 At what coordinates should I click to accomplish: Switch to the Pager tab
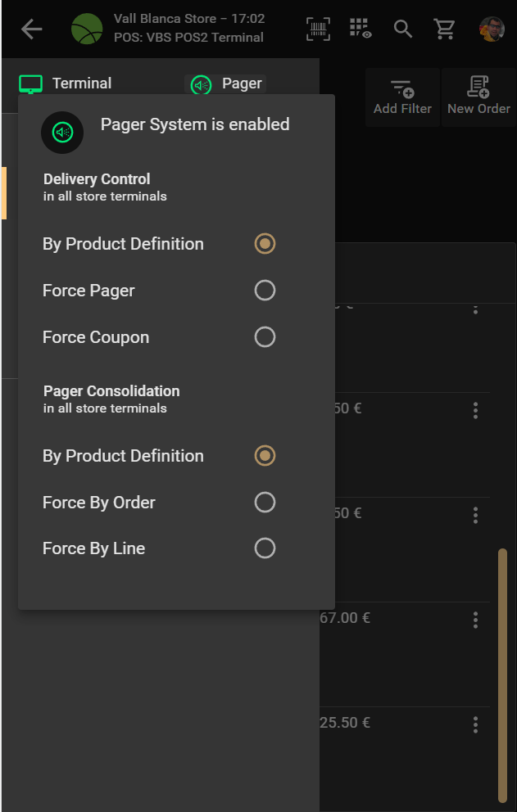coord(227,83)
